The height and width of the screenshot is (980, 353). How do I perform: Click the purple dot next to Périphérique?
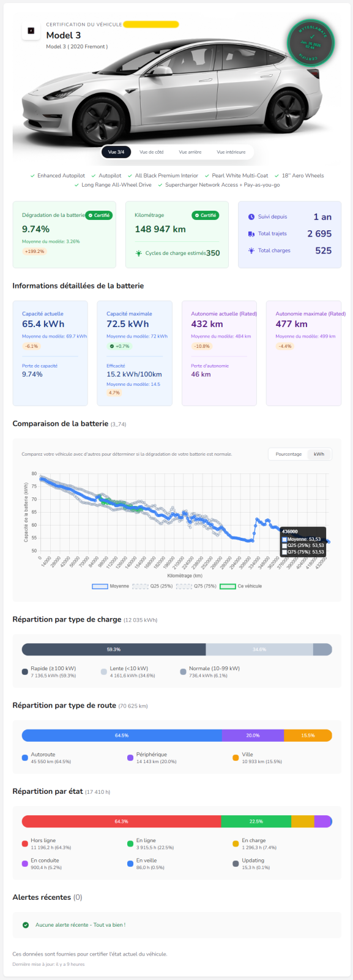point(130,758)
